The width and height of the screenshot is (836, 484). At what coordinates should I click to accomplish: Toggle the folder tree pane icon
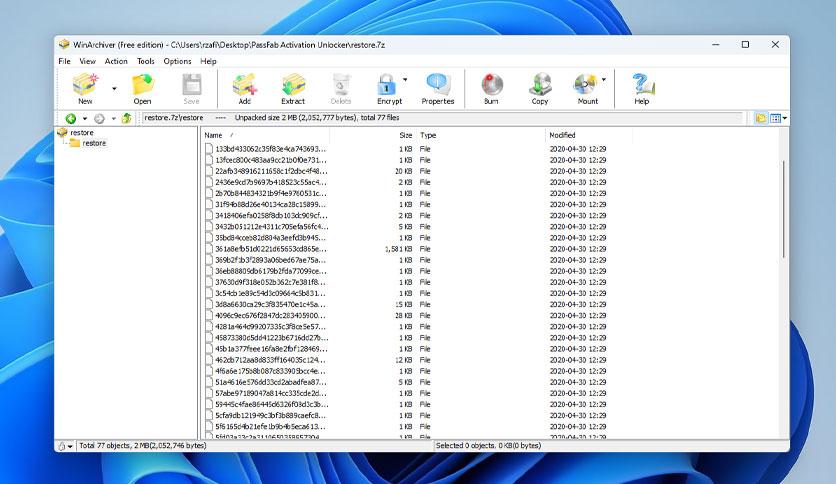[x=761, y=118]
